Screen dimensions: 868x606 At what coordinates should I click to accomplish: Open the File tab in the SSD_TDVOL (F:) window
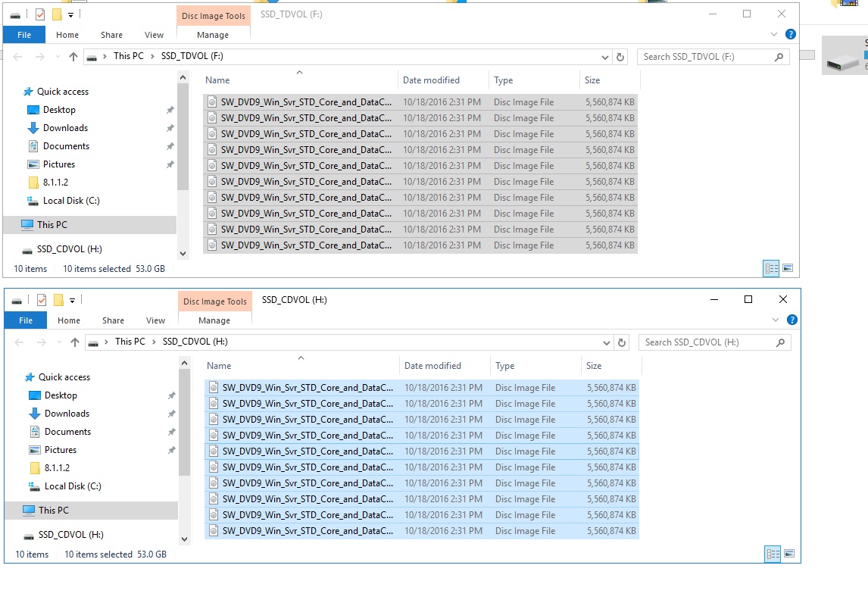[24, 35]
